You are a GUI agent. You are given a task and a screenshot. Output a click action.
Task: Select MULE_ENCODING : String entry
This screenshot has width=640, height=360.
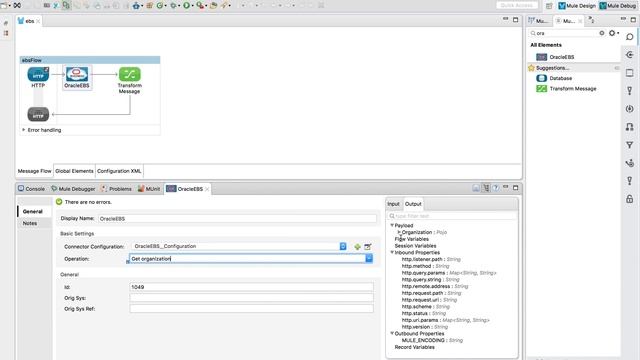pos(432,340)
